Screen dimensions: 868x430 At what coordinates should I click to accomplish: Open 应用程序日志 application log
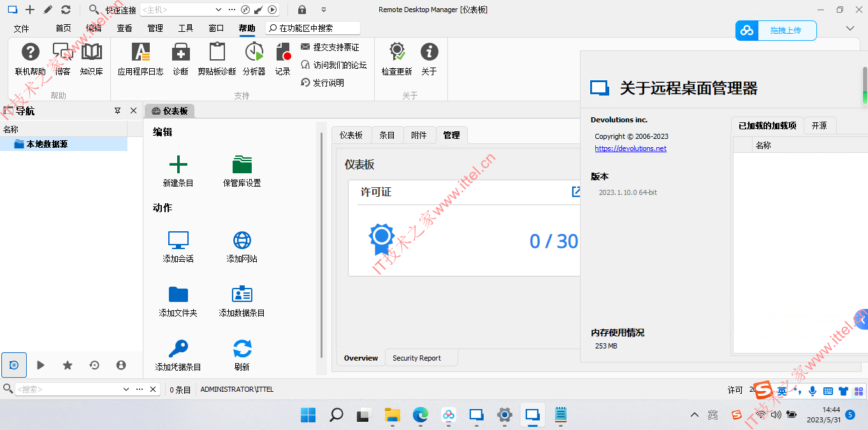tap(140, 59)
